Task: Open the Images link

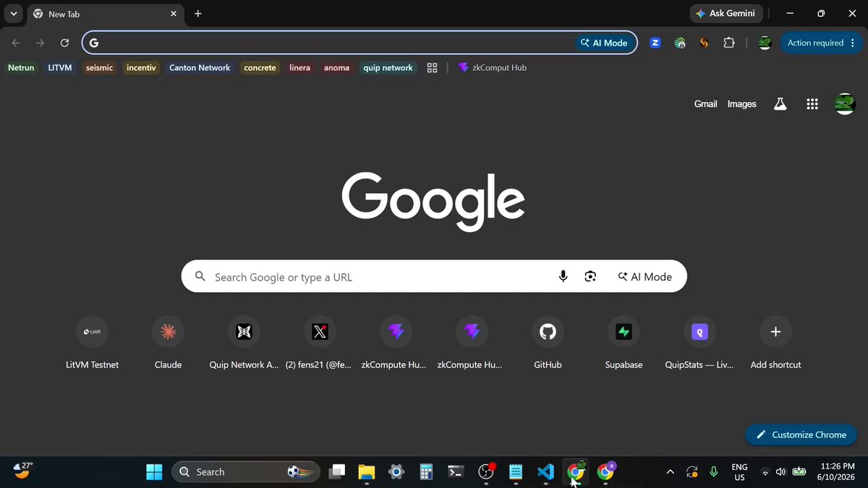Action: pyautogui.click(x=741, y=104)
